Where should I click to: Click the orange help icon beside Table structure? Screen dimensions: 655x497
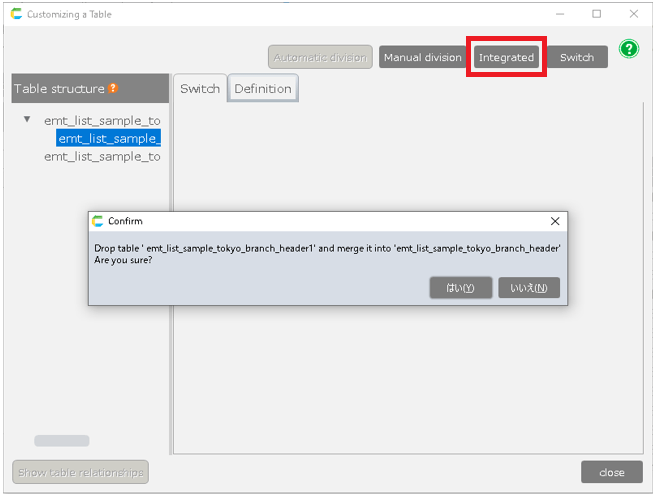click(x=113, y=88)
